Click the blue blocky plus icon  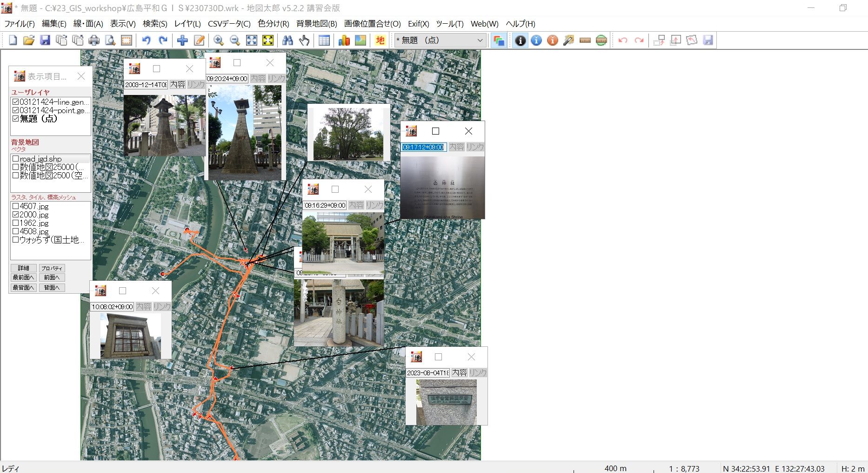pyautogui.click(x=182, y=41)
